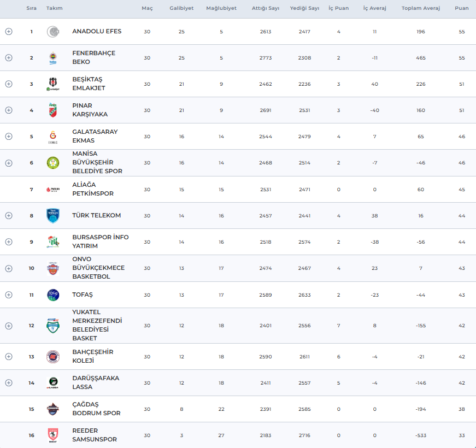This screenshot has height=448, width=476.
Task: Open the Aliağa Petkimspor team name
Action: point(93,190)
